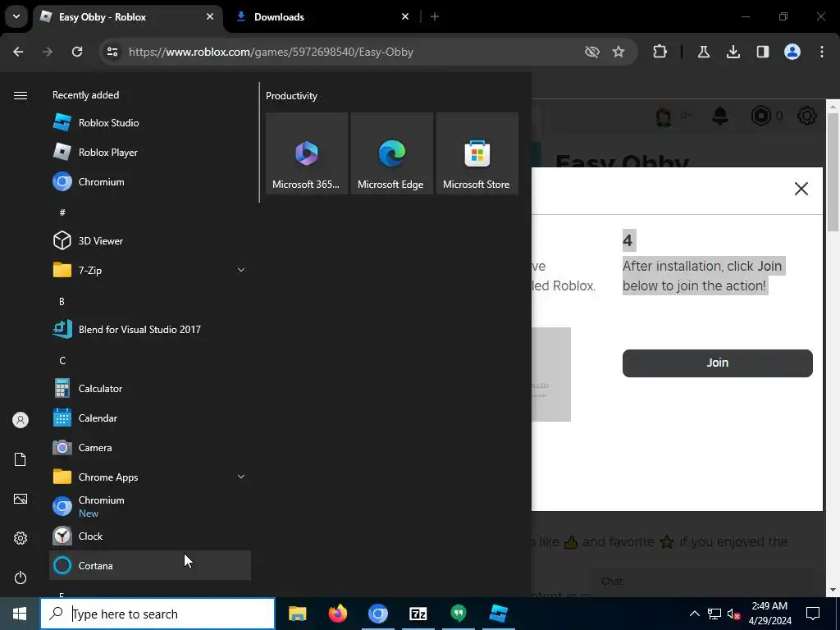This screenshot has height=630, width=840.
Task: Jump to letter C section header
Action: click(x=62, y=361)
